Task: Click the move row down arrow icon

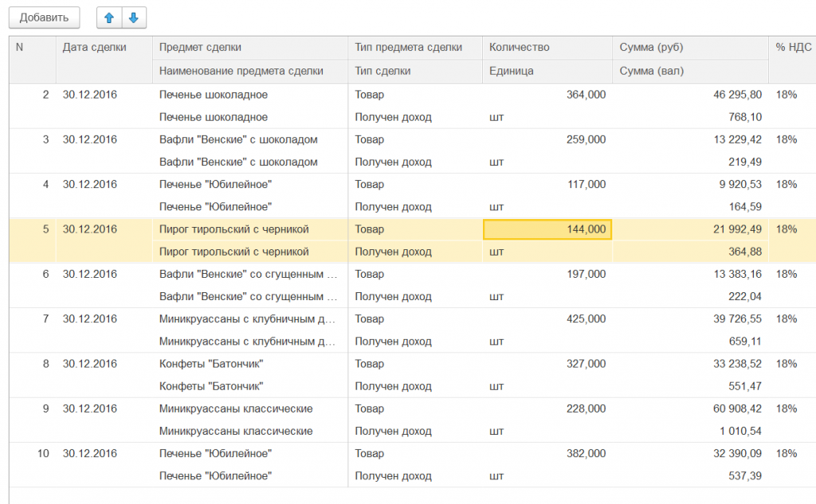Action: (133, 17)
